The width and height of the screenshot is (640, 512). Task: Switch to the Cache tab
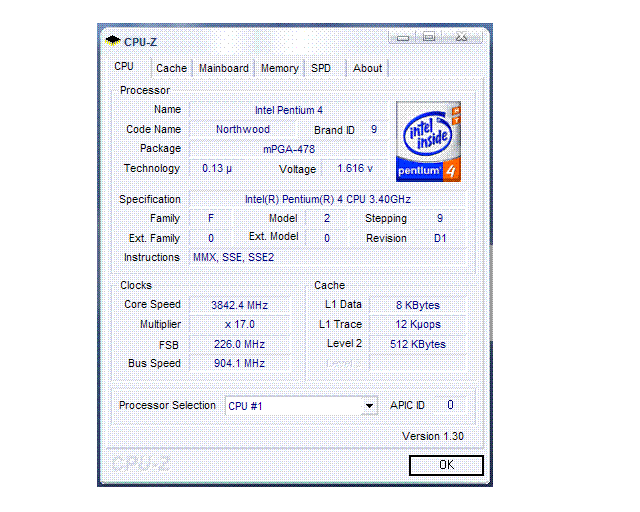click(171, 68)
